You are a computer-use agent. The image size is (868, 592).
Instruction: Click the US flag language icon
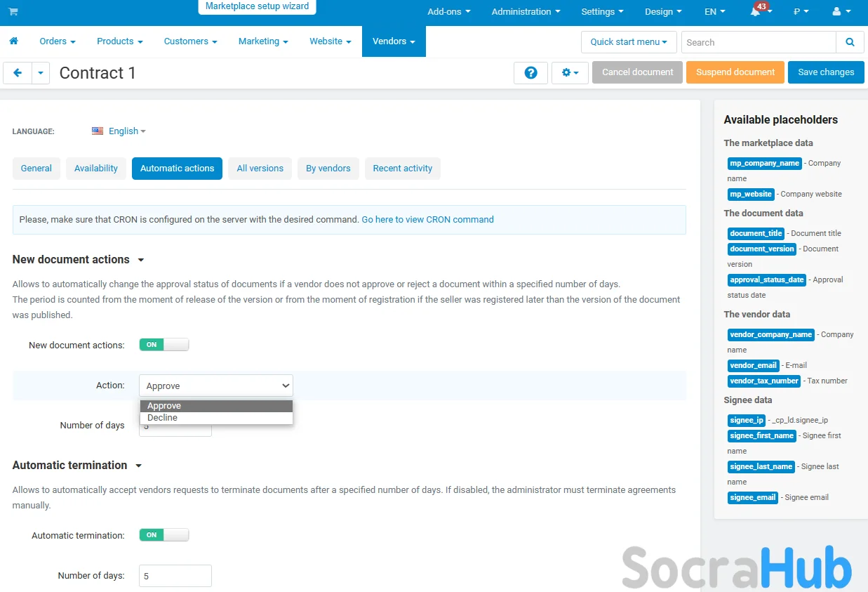(98, 131)
